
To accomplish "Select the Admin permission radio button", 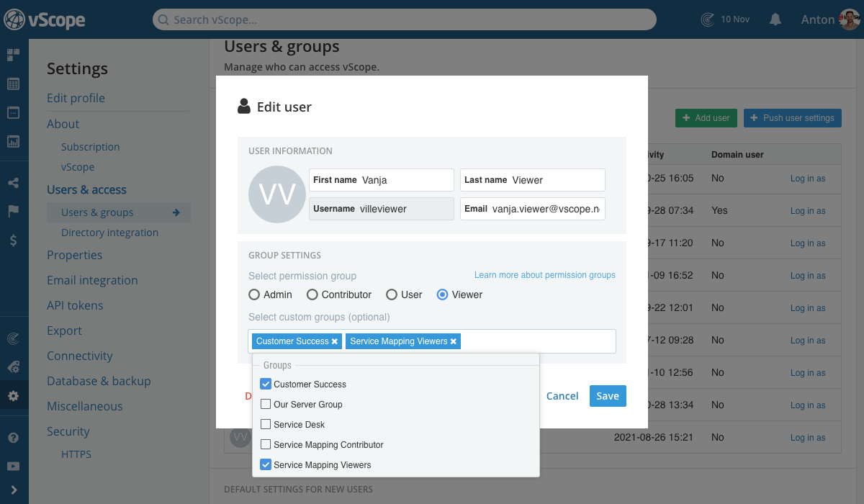I will pyautogui.click(x=253, y=294).
